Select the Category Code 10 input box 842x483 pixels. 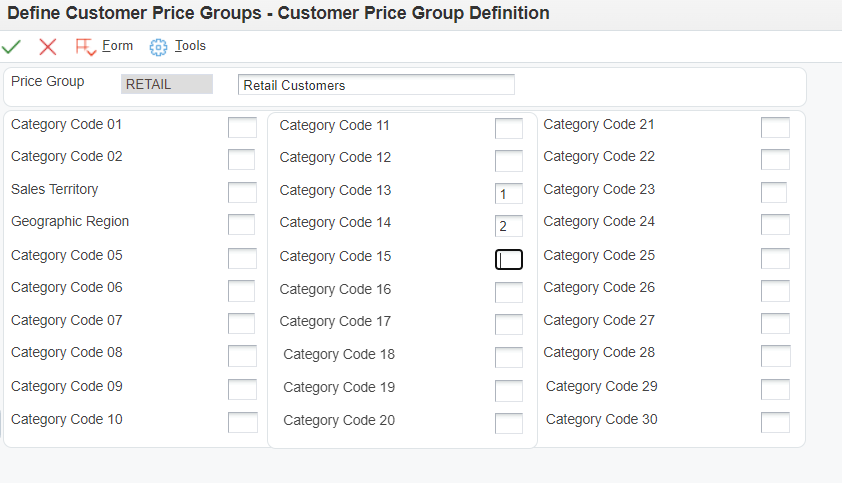242,422
